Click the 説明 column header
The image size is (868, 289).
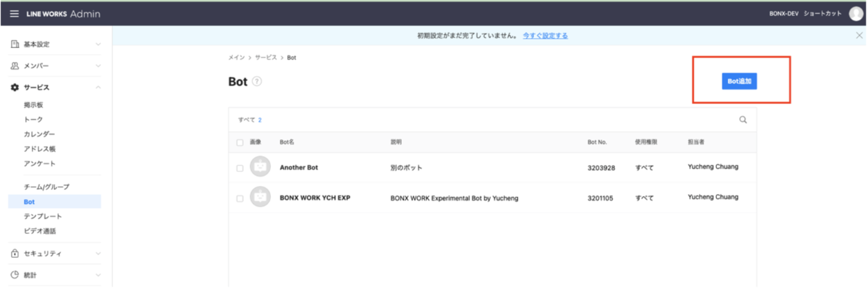click(x=396, y=142)
